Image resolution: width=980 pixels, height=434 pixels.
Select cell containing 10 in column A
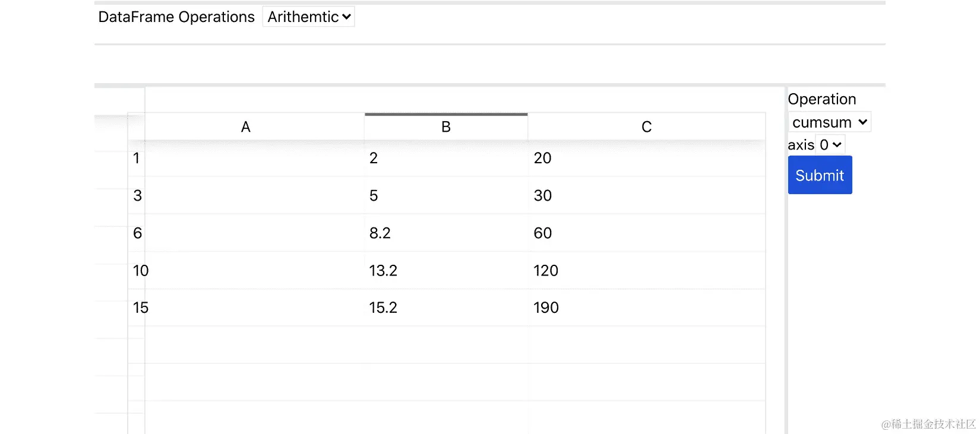[246, 270]
